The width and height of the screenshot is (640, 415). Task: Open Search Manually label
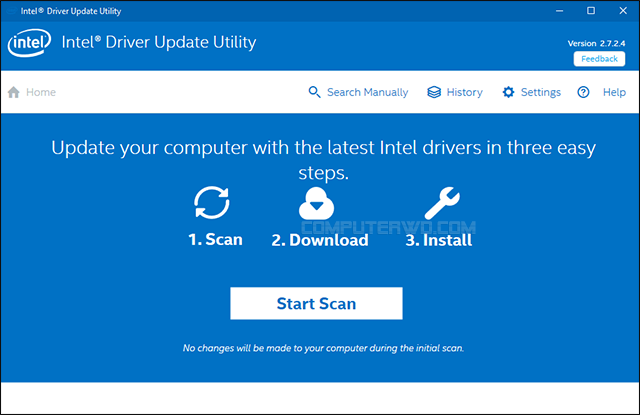pyautogui.click(x=367, y=92)
